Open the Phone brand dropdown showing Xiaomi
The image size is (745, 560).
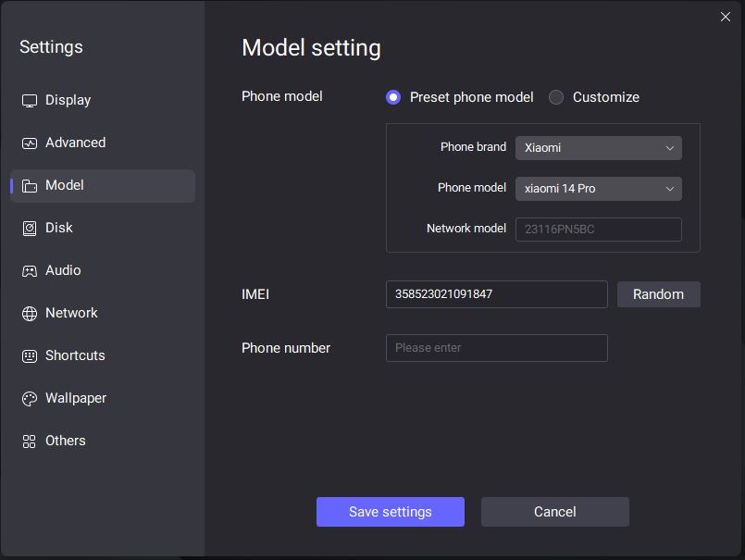(598, 148)
